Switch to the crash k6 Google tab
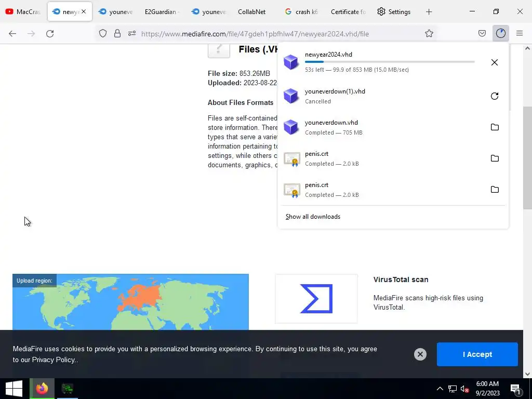This screenshot has width=532, height=399. coord(302,12)
